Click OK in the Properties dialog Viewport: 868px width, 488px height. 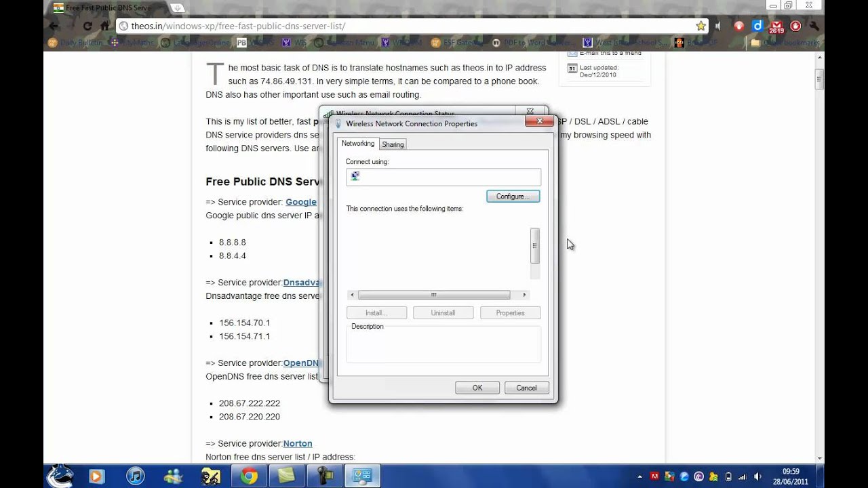(x=477, y=388)
